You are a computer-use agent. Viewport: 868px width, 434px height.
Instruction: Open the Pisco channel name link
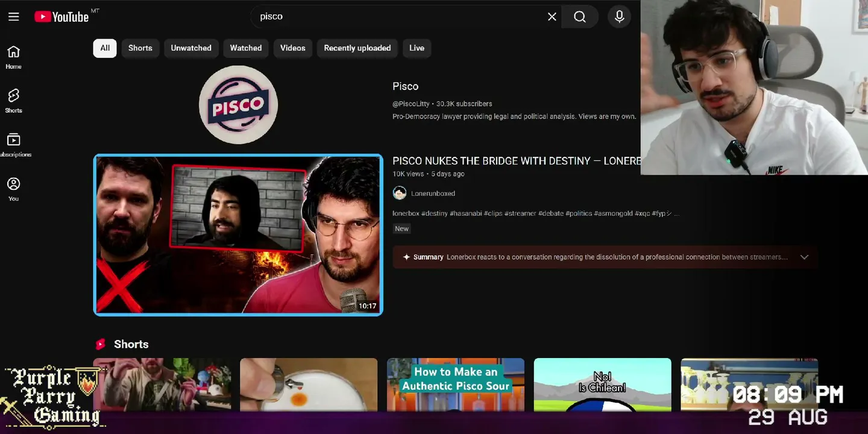(405, 86)
